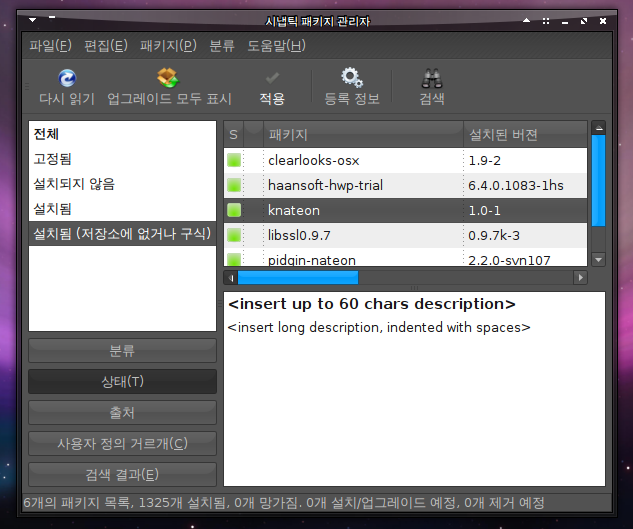Click status box of pidgin-nateon
This screenshot has width=633, height=529.
[x=234, y=259]
